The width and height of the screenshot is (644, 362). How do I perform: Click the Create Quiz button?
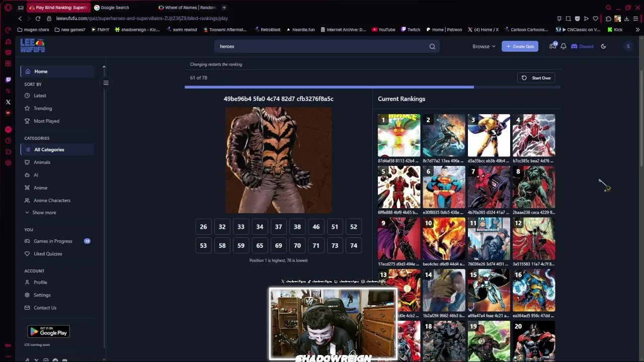pos(520,46)
